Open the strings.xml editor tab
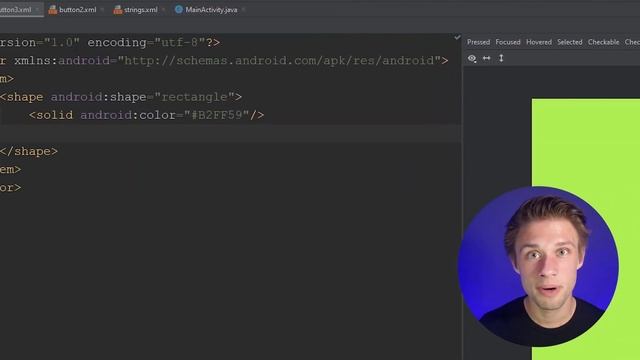Screen dimensions: 640x360 (x=140, y=10)
